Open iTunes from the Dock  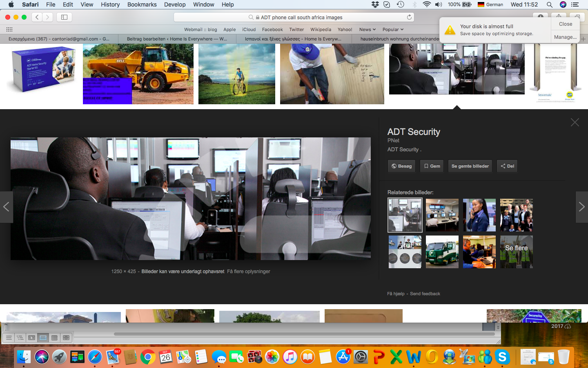point(290,357)
